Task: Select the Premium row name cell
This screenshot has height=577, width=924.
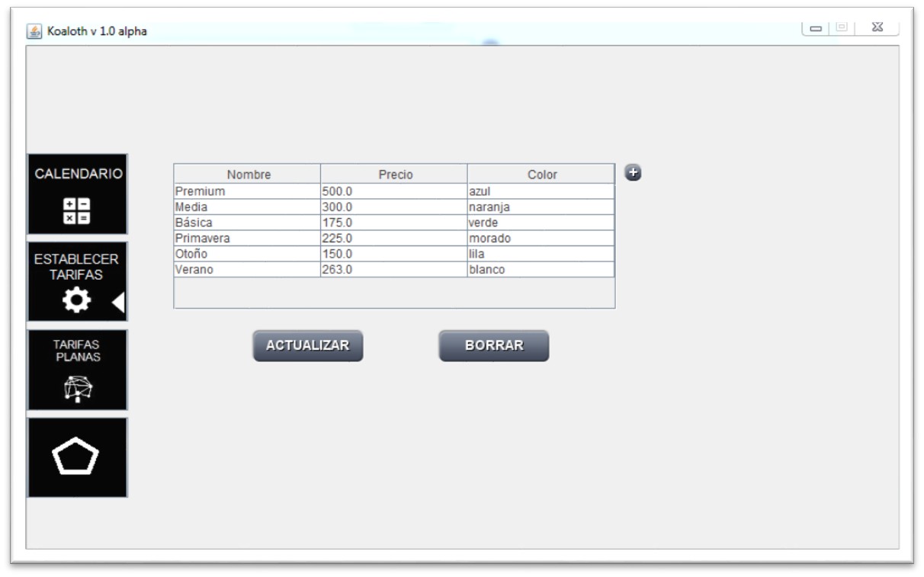Action: click(246, 191)
